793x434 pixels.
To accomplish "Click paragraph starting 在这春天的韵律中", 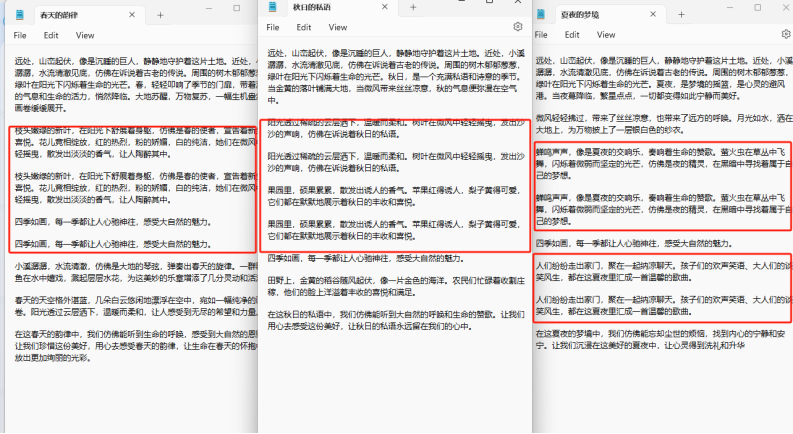I will point(136,346).
